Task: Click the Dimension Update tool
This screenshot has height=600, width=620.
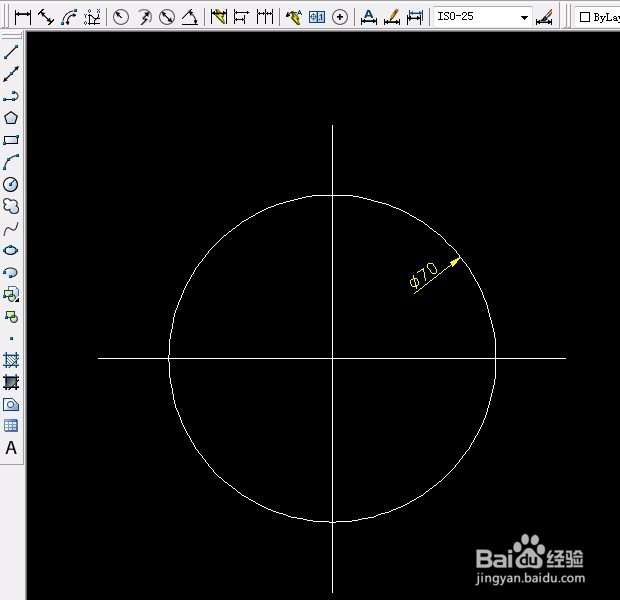Action: pos(415,17)
